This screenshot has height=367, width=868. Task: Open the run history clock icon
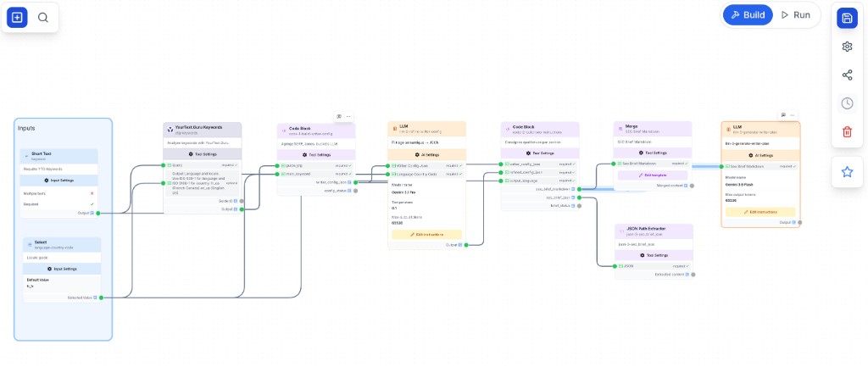pos(847,103)
